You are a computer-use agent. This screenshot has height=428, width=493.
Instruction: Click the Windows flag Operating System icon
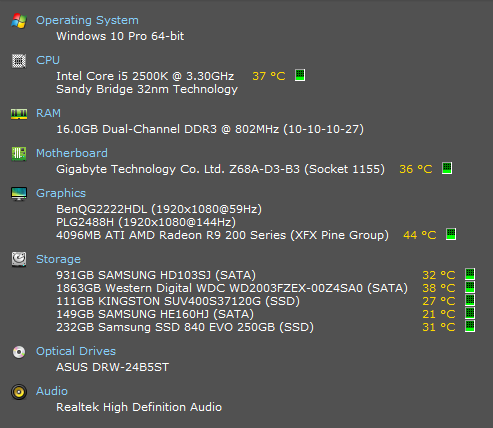[19, 21]
